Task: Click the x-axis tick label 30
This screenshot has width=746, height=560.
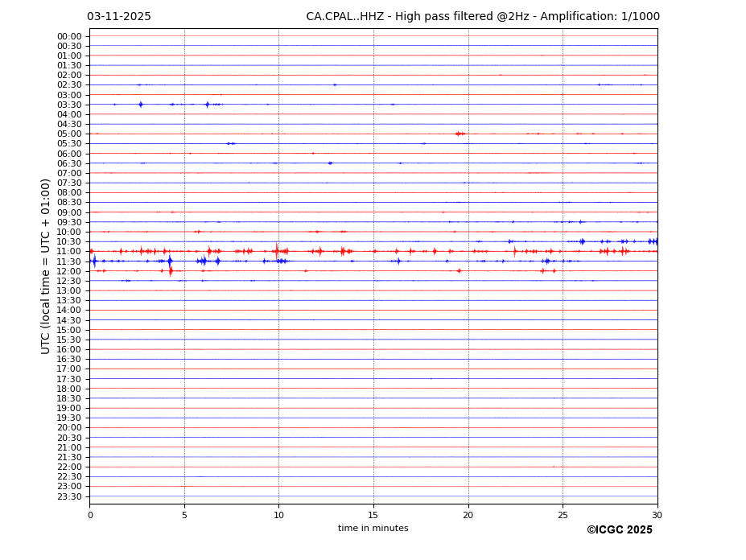Action: tap(657, 515)
